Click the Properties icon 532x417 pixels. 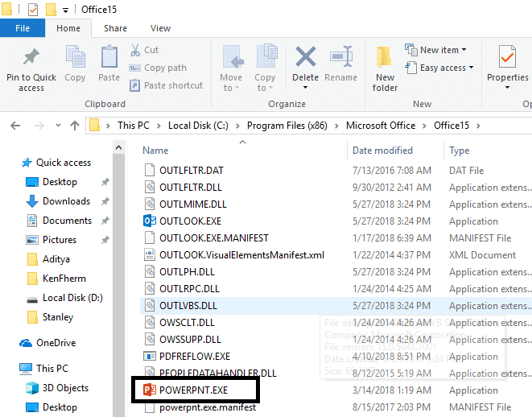coord(507,56)
